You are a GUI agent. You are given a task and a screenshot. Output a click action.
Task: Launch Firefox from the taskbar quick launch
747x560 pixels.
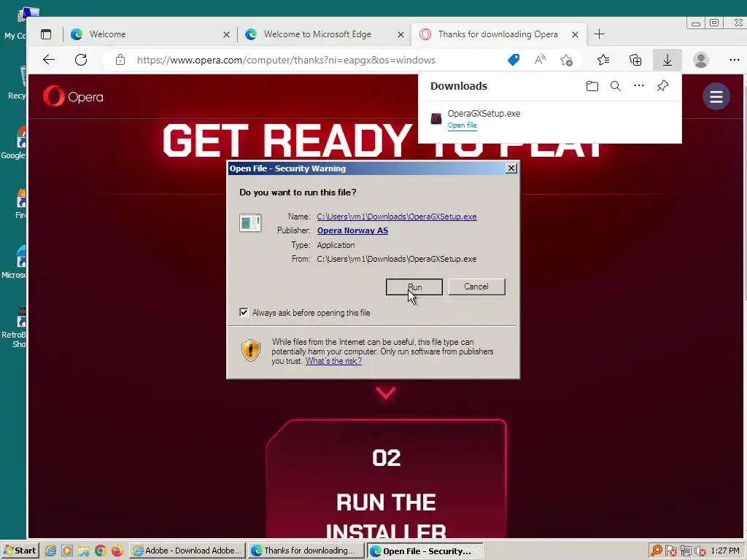coord(117,551)
